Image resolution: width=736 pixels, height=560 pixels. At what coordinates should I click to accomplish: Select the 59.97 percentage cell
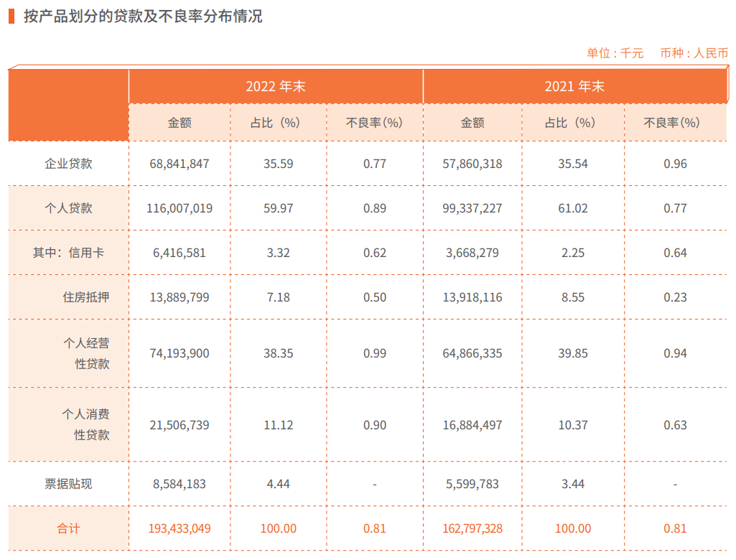[x=279, y=208]
